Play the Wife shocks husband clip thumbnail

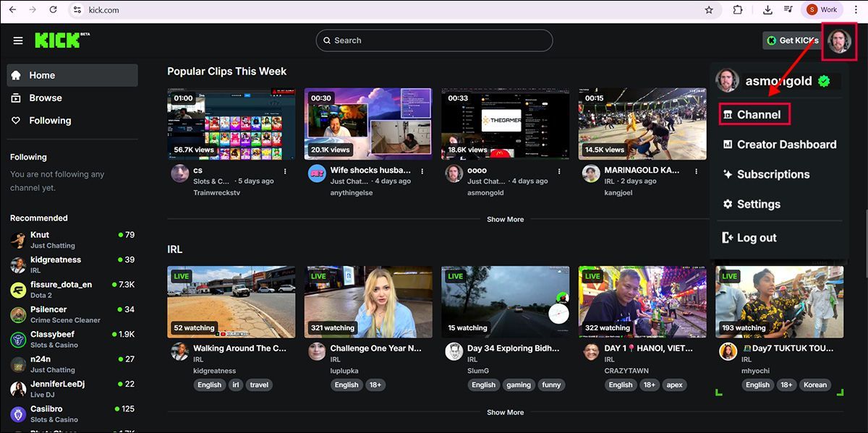point(368,124)
